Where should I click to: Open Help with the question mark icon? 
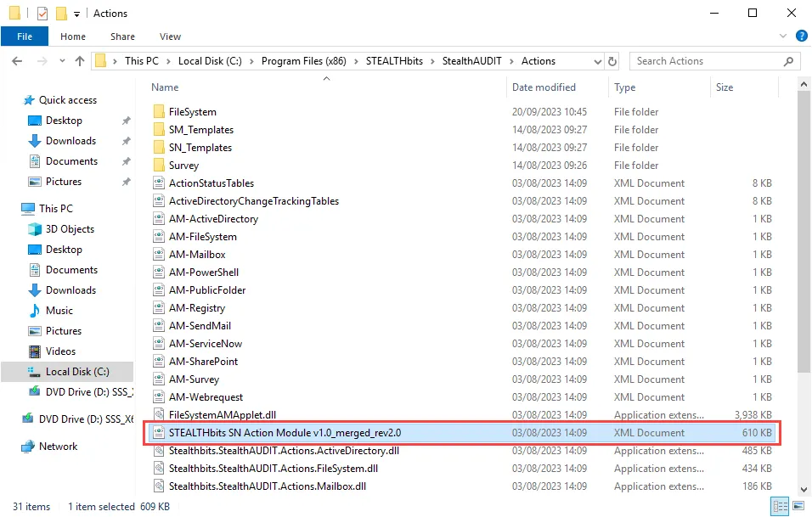pyautogui.click(x=802, y=36)
